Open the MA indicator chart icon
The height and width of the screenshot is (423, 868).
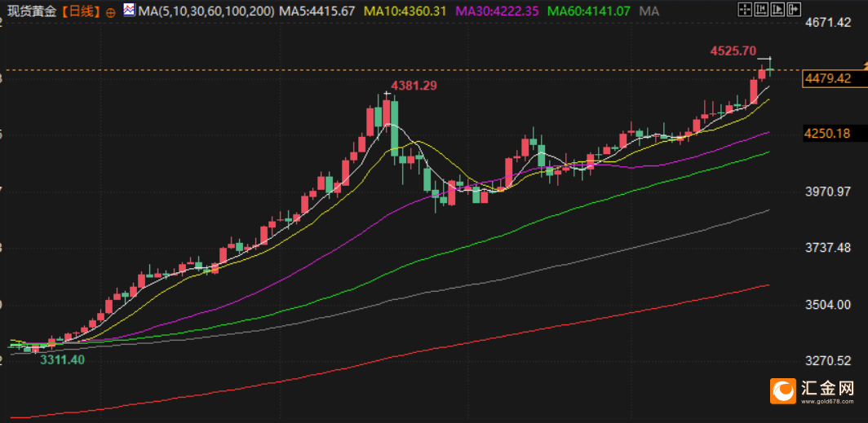[x=128, y=10]
